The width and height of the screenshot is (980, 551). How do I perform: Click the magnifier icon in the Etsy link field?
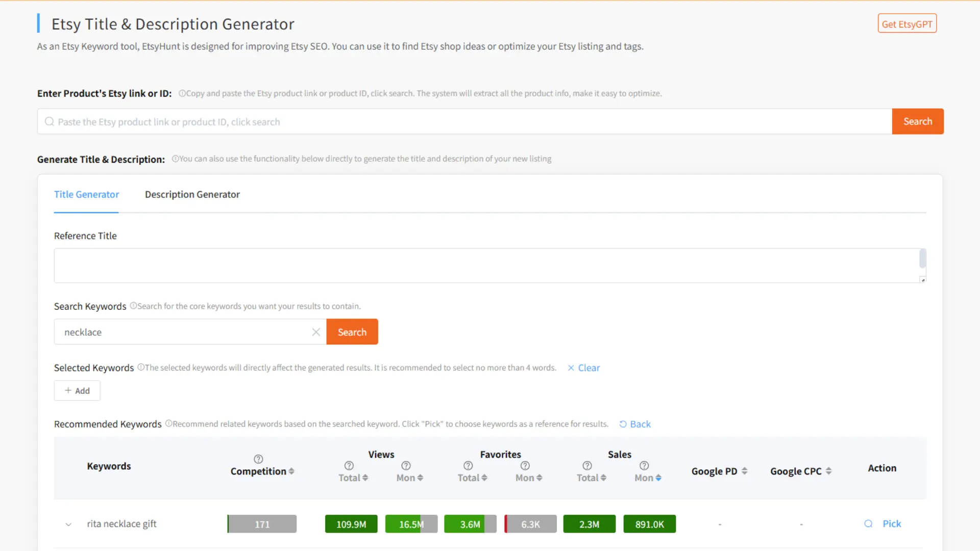pos(49,121)
